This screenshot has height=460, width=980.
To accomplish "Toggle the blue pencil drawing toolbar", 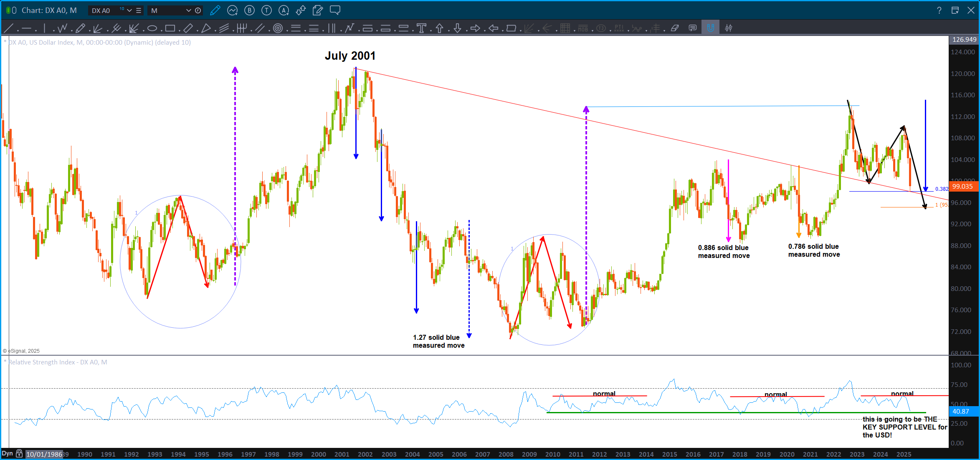I will [215, 10].
